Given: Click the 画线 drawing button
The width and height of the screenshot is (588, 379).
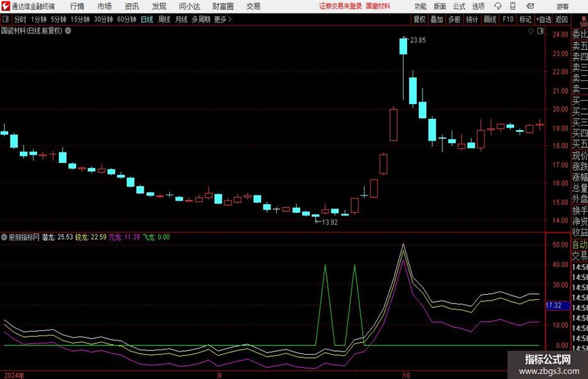Looking at the screenshot, I should pos(490,19).
